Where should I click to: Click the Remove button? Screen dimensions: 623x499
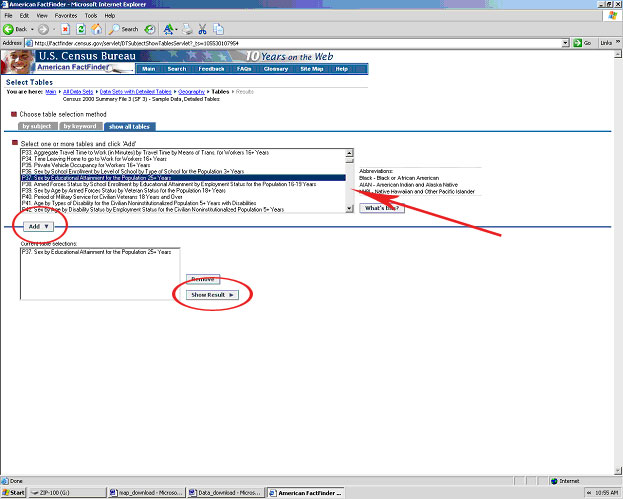point(203,279)
